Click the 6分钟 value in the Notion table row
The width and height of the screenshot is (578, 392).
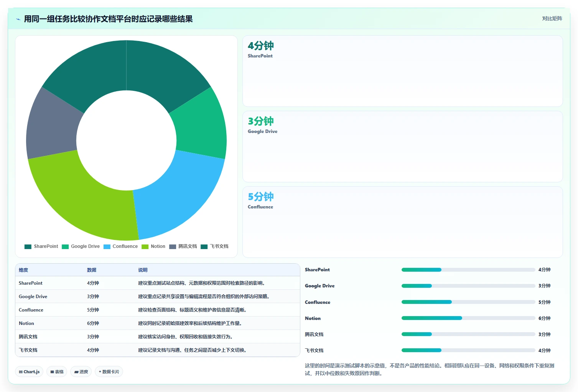pos(93,323)
